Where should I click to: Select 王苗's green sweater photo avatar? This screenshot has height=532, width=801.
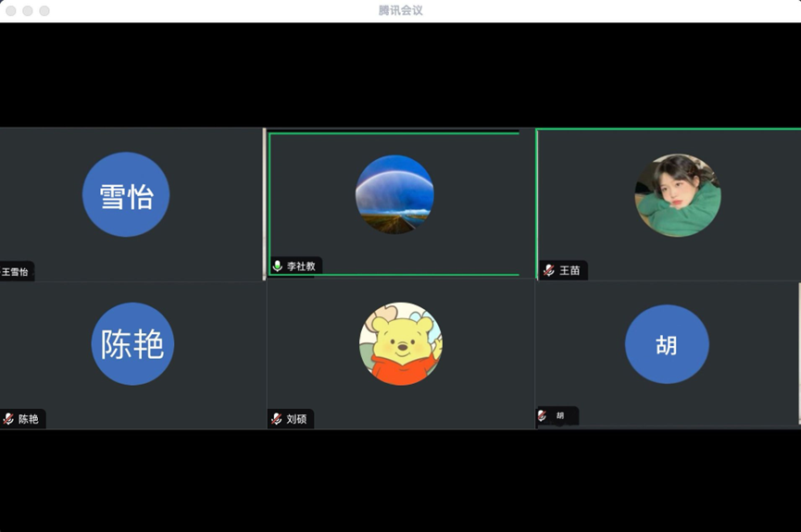point(678,195)
